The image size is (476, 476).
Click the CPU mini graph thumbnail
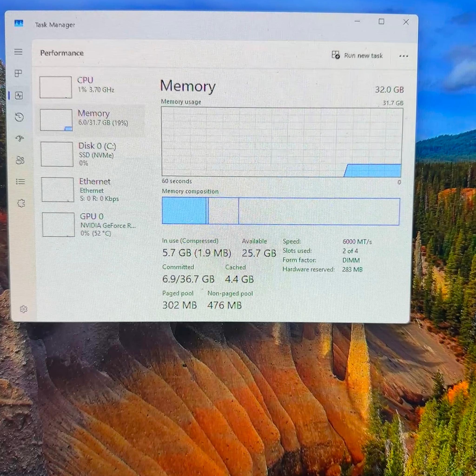click(x=56, y=87)
